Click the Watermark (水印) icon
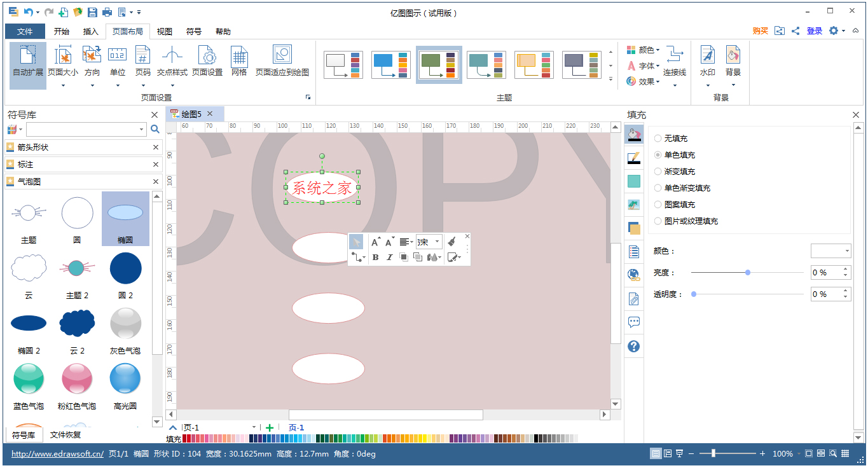 point(707,55)
